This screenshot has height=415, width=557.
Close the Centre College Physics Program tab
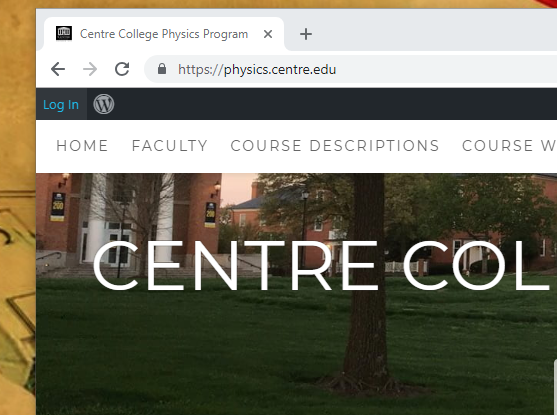(x=268, y=34)
